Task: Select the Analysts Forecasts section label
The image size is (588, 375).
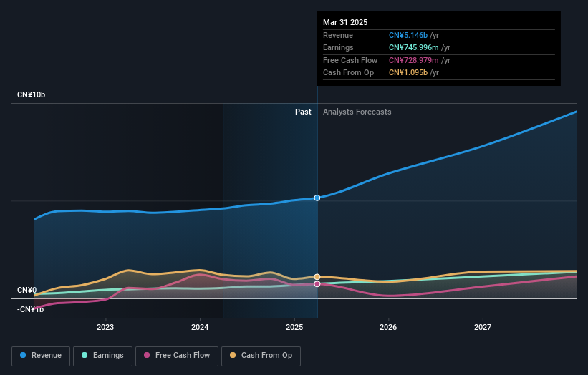Action: (357, 112)
